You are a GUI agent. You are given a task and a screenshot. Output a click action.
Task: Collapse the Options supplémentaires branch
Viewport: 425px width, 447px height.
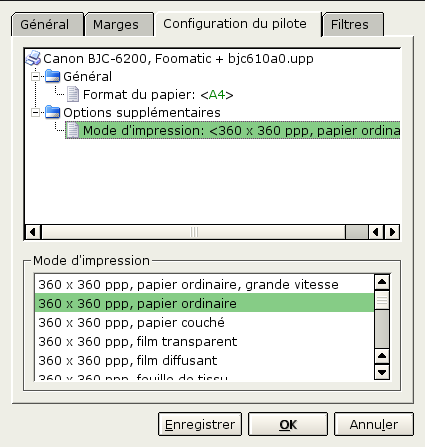pyautogui.click(x=35, y=113)
